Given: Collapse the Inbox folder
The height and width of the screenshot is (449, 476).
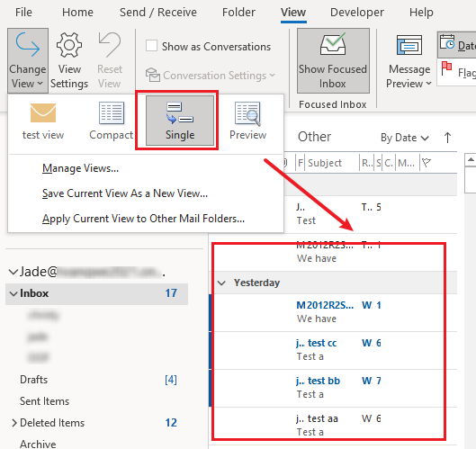Looking at the screenshot, I should point(13,293).
